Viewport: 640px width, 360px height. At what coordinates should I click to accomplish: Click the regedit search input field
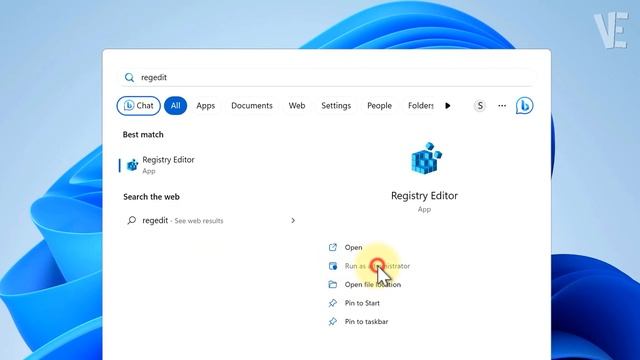pyautogui.click(x=327, y=77)
